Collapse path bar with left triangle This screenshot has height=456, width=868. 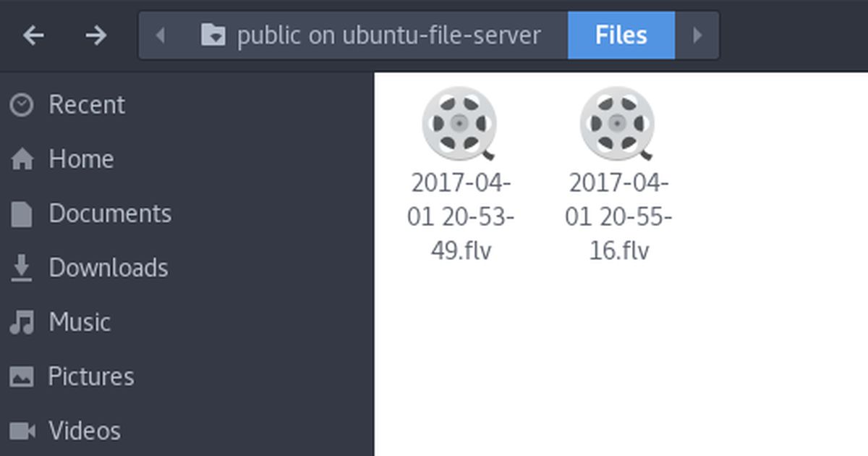pyautogui.click(x=161, y=35)
